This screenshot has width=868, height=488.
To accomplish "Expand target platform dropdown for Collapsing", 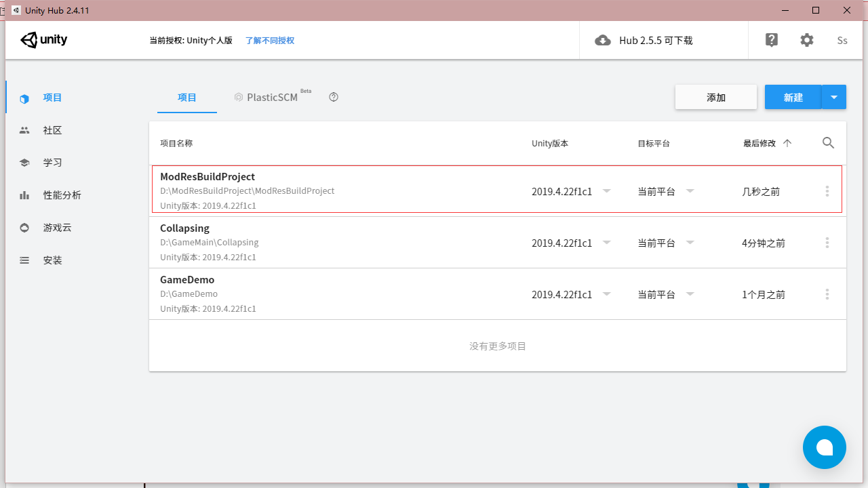I will pos(690,243).
